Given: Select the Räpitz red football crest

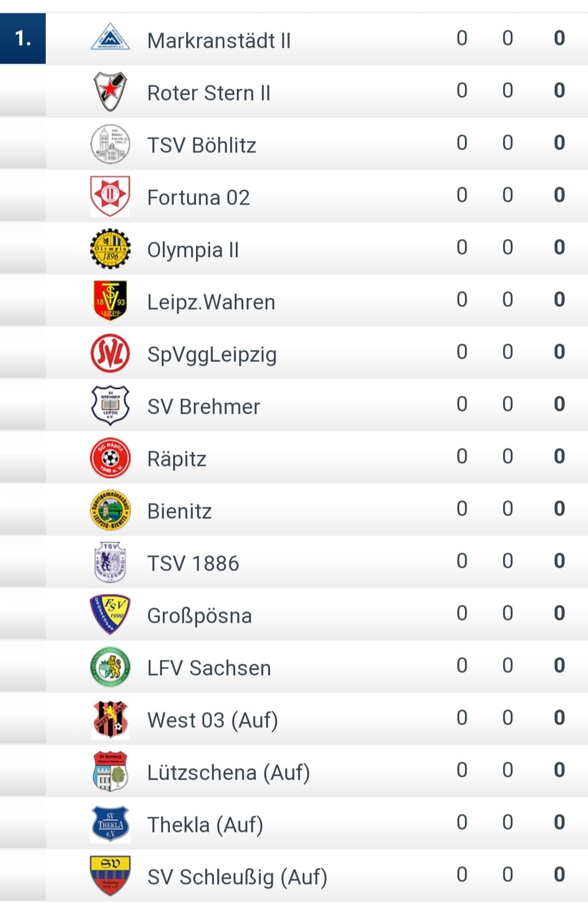Looking at the screenshot, I should pyautogui.click(x=110, y=457).
